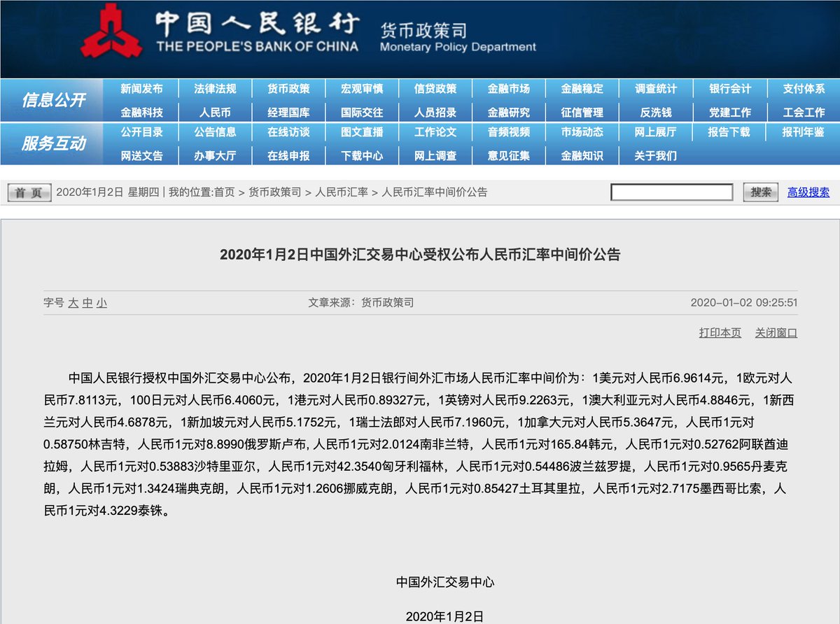The image size is (840, 624).
Task: Open the 图文直播 service link
Action: pyautogui.click(x=362, y=132)
